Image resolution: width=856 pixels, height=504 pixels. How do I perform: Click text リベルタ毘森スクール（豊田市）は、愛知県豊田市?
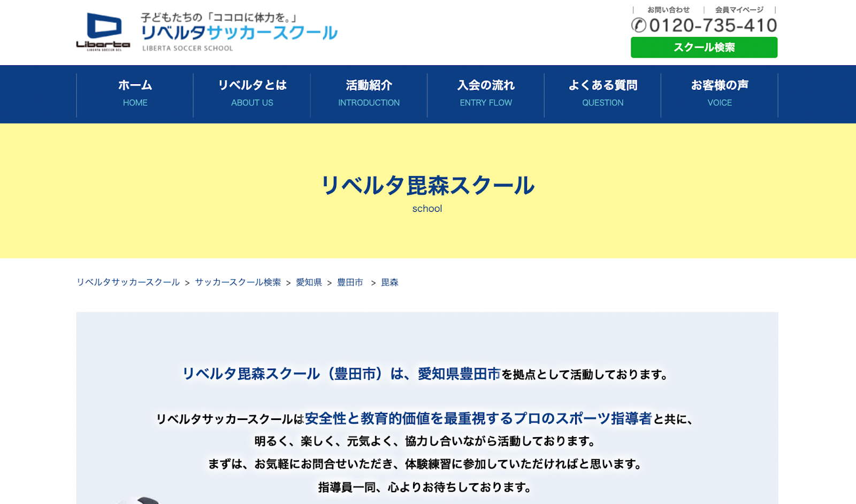coord(341,373)
